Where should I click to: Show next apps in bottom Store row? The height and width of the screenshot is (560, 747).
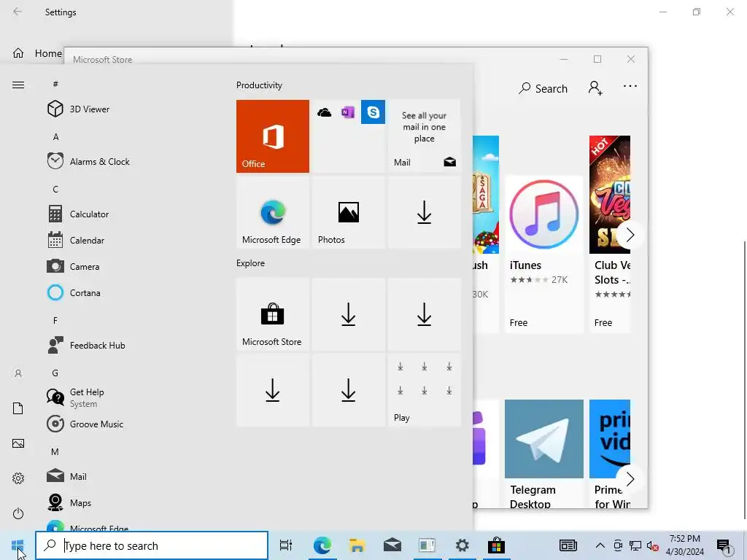point(630,479)
